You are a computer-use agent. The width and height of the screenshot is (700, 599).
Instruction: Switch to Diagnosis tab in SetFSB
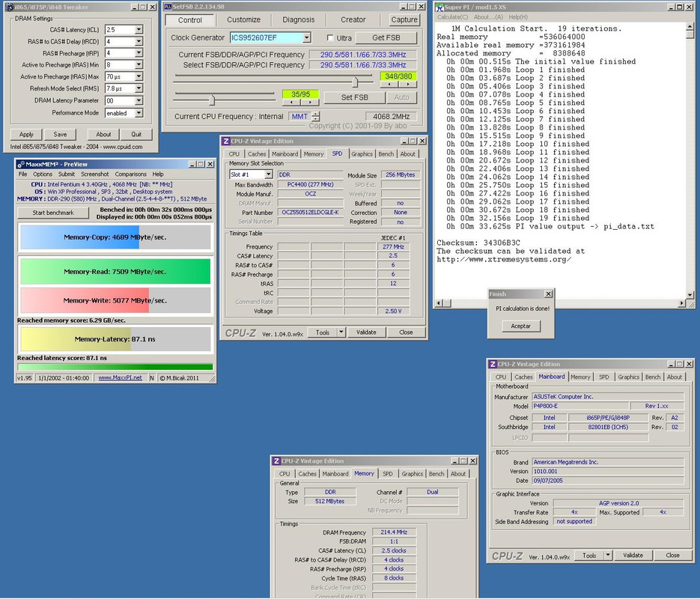tap(298, 19)
